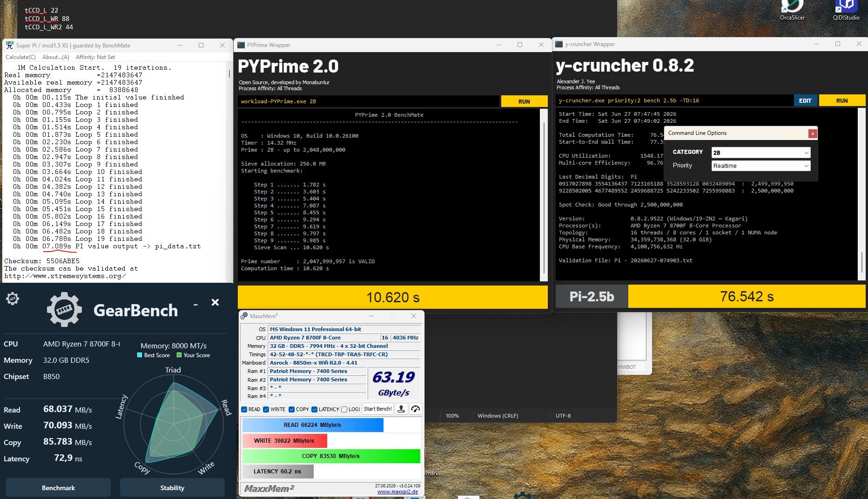Click COPY 83530 MByte/s result bar
Image resolution: width=868 pixels, height=499 pixels.
(331, 456)
